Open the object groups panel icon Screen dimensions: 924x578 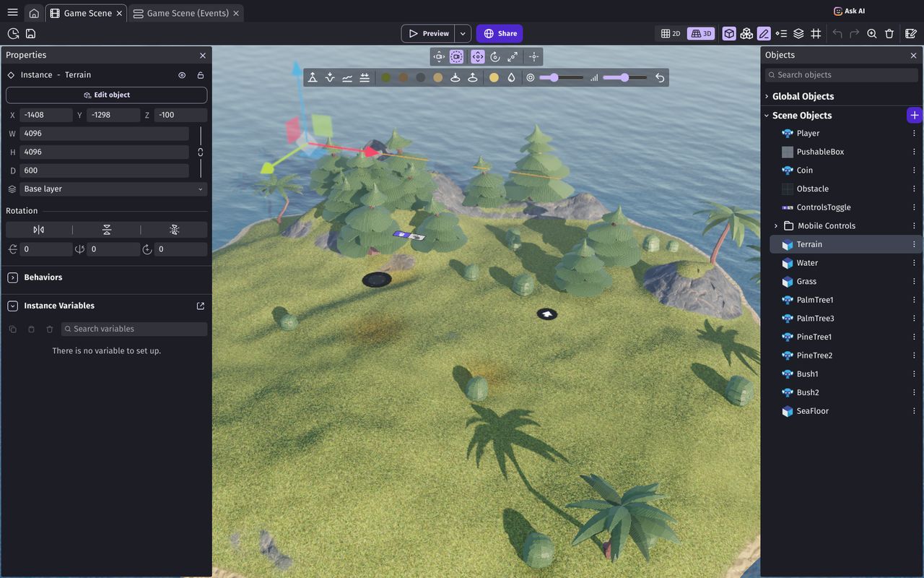click(x=746, y=33)
